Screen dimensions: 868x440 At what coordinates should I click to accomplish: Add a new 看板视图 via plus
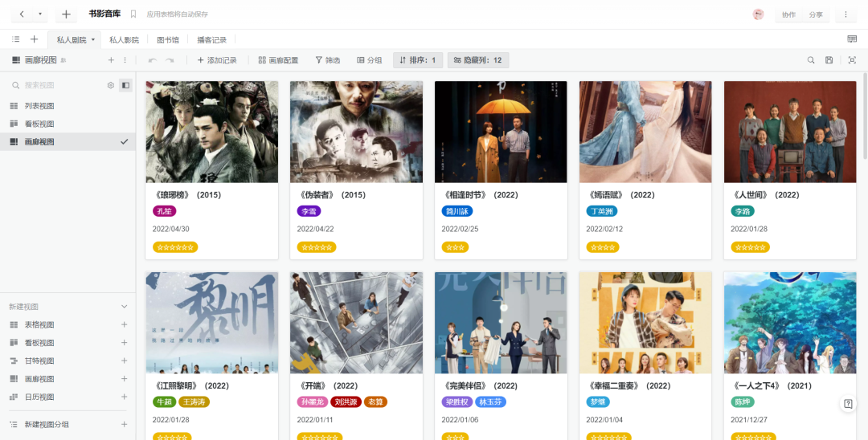[125, 343]
